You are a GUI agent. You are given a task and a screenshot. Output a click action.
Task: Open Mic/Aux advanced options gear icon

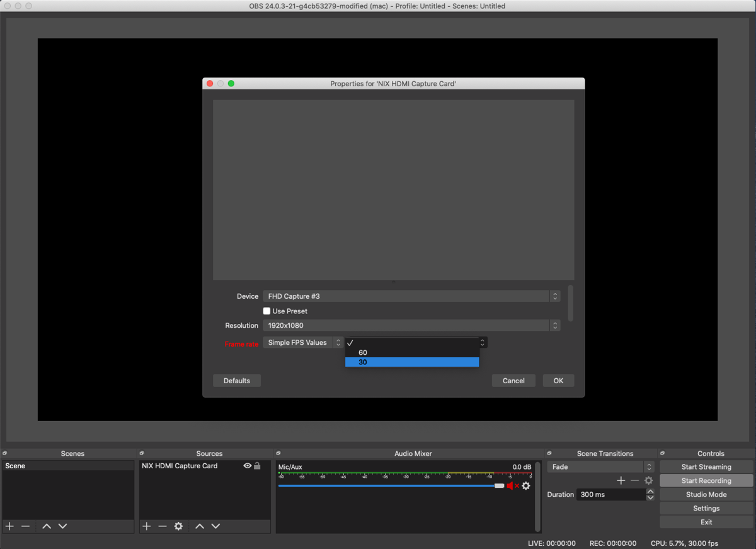[527, 485]
